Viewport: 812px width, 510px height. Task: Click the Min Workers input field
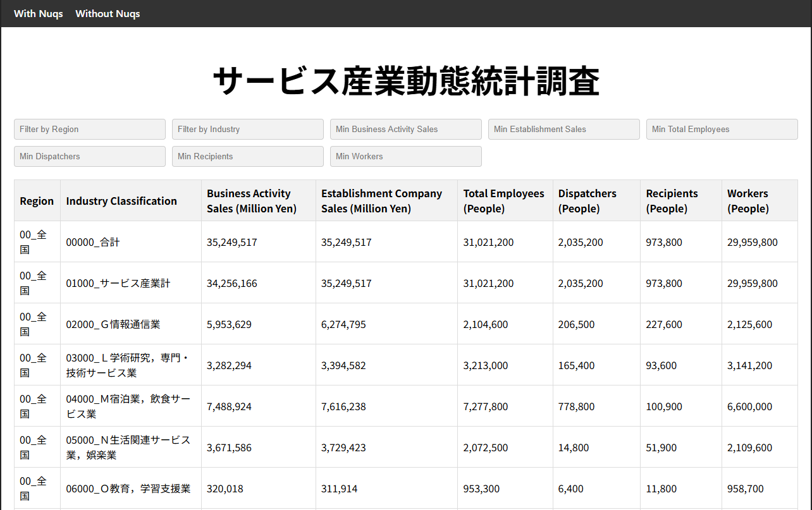[x=406, y=157]
